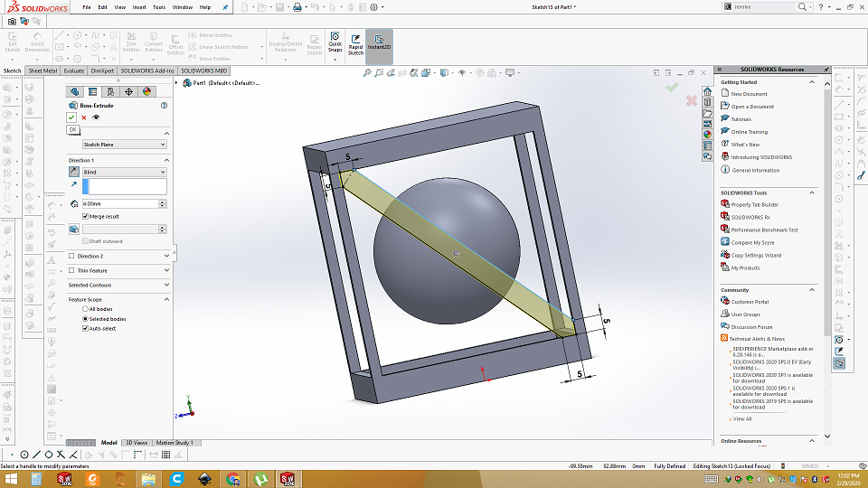The width and height of the screenshot is (868, 488).
Task: Open the Windows Start button
Action: (x=11, y=479)
